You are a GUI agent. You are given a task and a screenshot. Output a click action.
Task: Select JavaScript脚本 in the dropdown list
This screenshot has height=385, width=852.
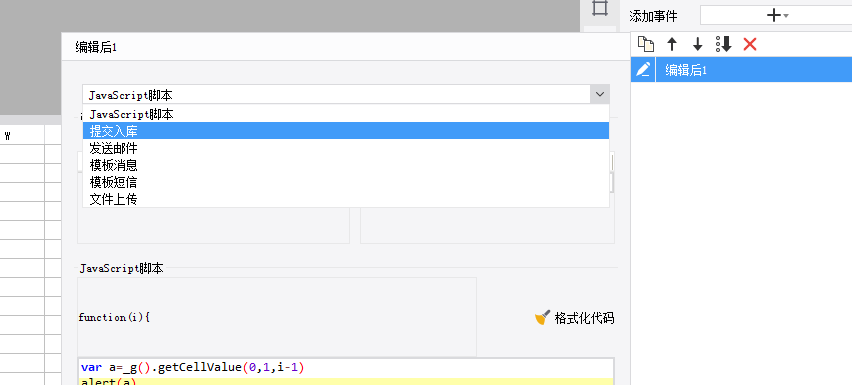click(x=346, y=114)
